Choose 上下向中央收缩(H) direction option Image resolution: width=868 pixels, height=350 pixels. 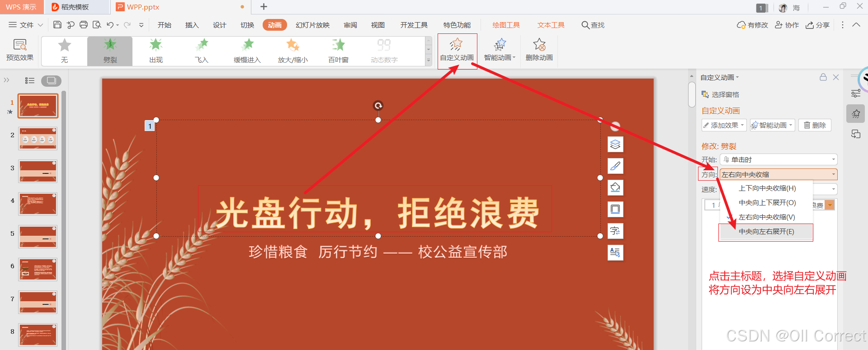click(x=767, y=188)
